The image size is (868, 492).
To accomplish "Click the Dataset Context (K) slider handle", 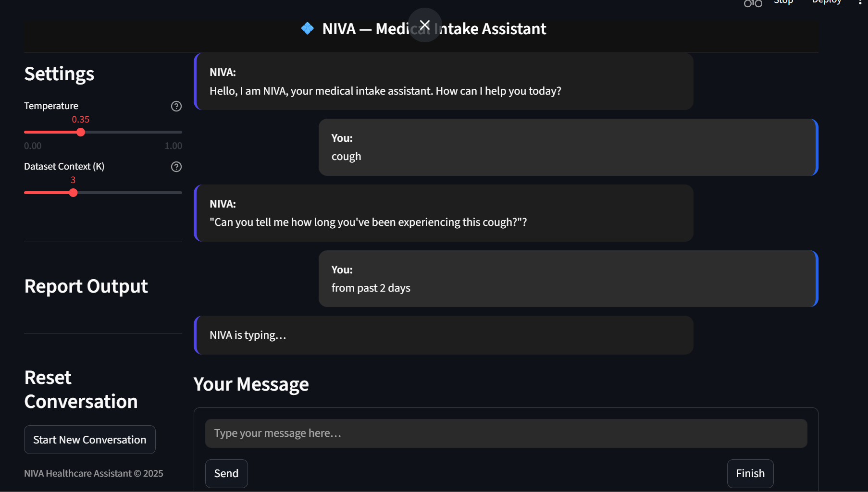I will pos(73,193).
